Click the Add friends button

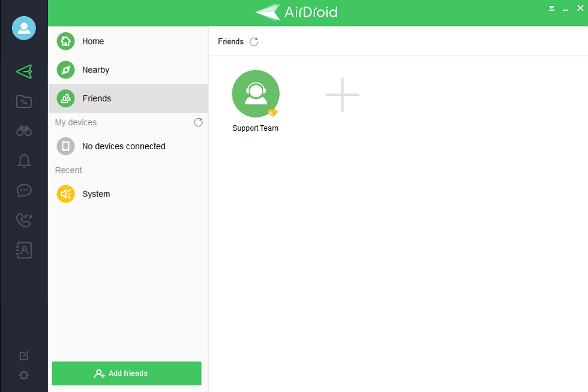127,373
